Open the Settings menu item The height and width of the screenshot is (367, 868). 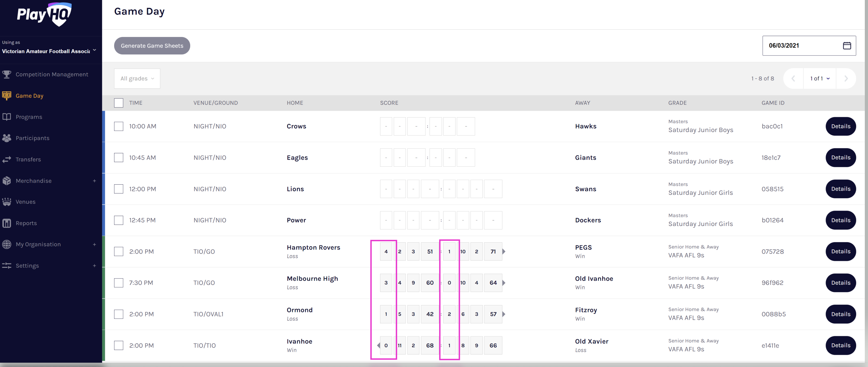tap(27, 266)
